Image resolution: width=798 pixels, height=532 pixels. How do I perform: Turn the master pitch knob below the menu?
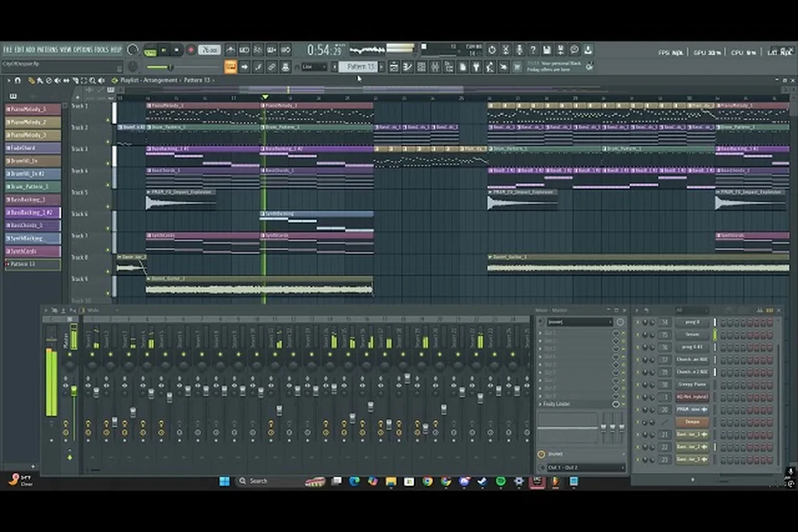132,66
